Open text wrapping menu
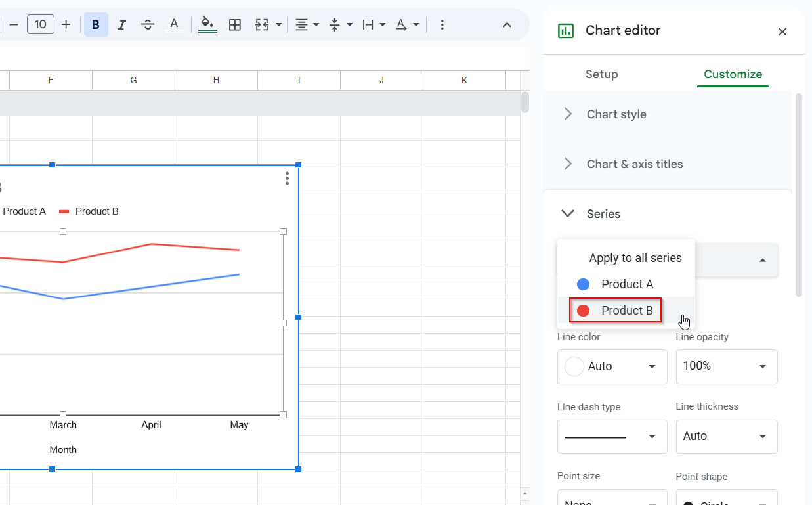The height and width of the screenshot is (505, 812). [374, 25]
